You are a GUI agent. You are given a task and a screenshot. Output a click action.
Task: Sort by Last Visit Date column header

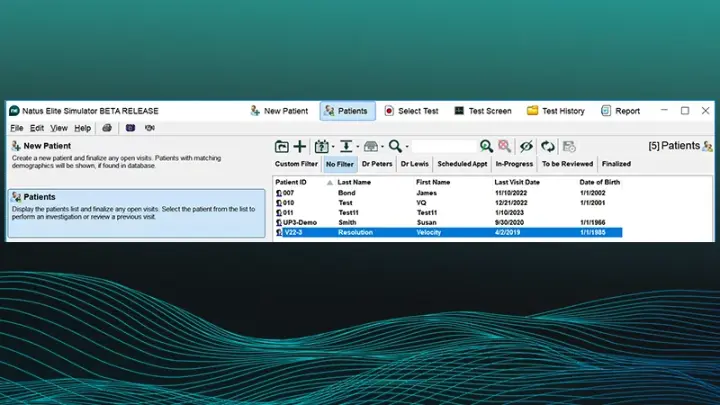517,182
